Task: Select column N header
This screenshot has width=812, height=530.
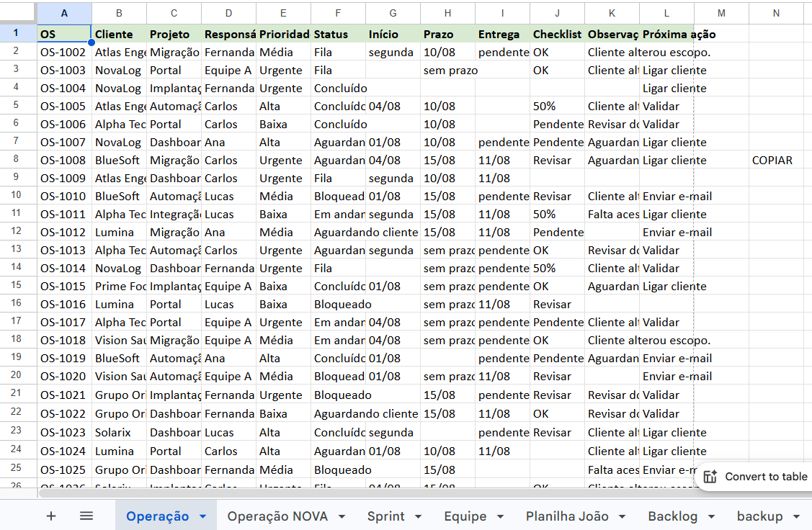Action: coord(776,13)
